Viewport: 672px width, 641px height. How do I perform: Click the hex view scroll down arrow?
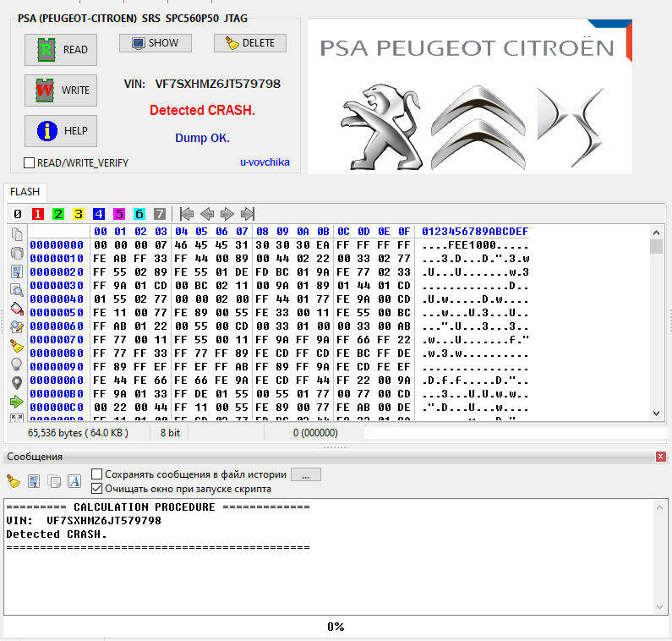point(656,414)
